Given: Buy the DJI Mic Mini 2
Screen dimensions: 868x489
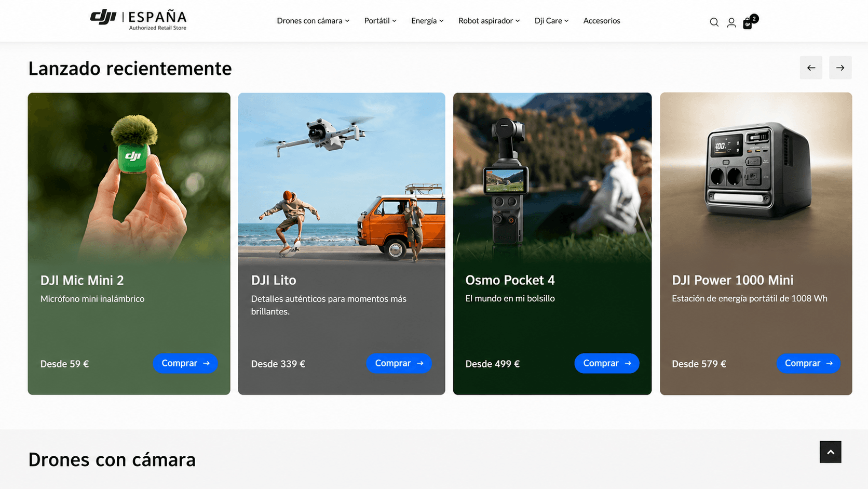Looking at the screenshot, I should [x=185, y=363].
